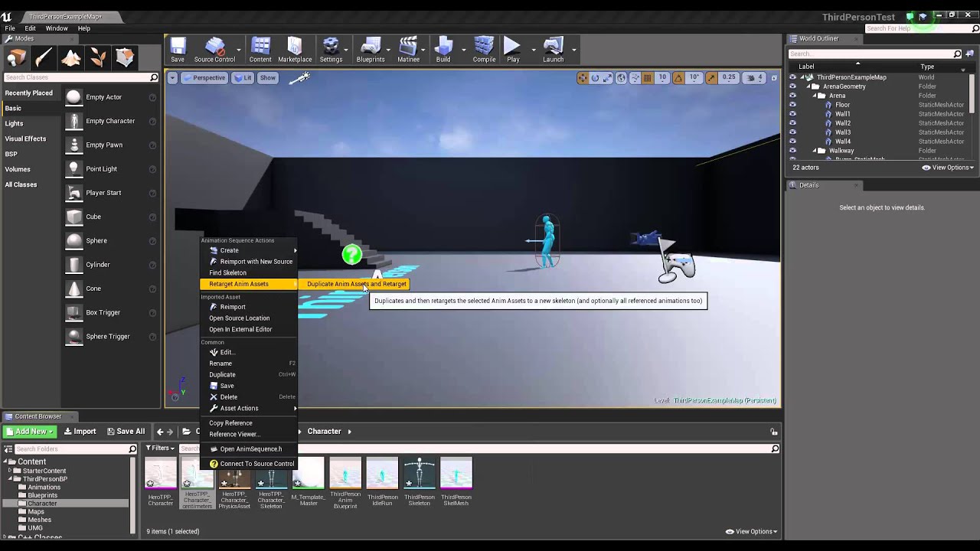This screenshot has width=980, height=551.
Task: Click the Import button
Action: [x=80, y=431]
